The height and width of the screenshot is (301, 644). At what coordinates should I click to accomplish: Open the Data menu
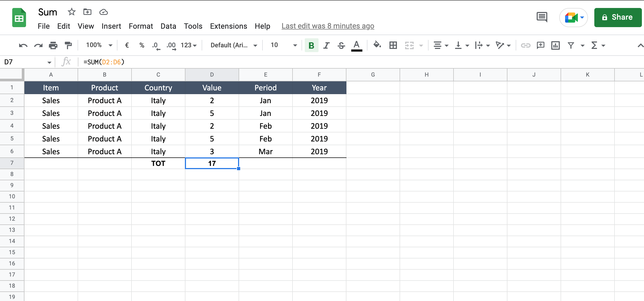click(168, 26)
